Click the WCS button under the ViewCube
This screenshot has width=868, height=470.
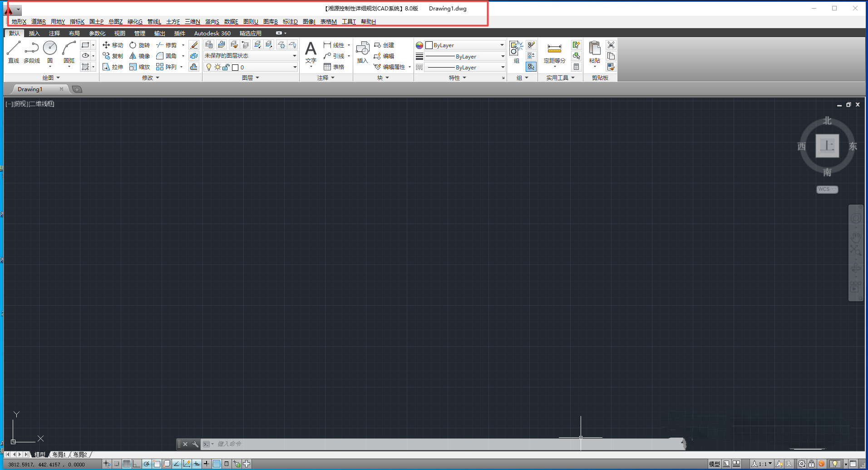(826, 189)
